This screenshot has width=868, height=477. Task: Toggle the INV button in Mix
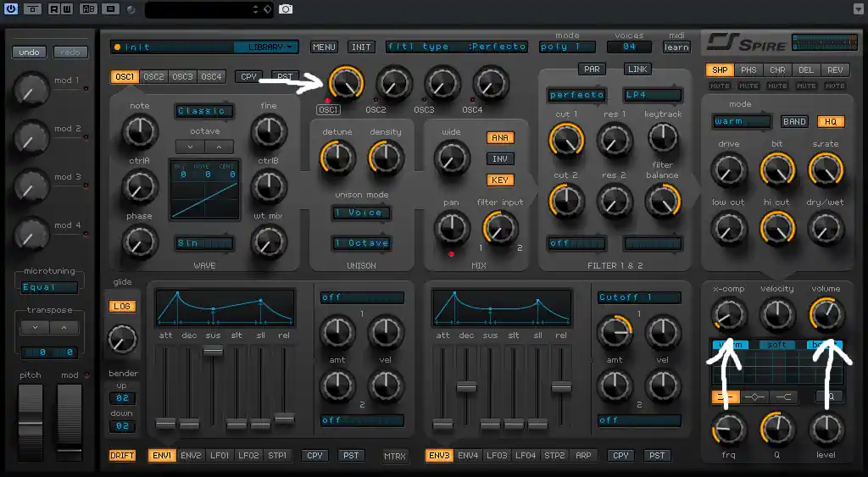500,158
